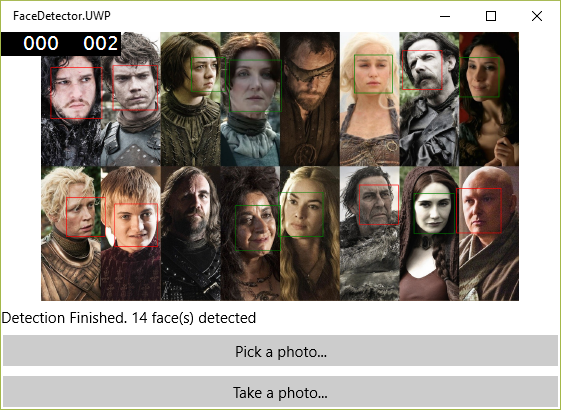
Task: Close the FaceDetector.UWP window
Action: pyautogui.click(x=537, y=16)
